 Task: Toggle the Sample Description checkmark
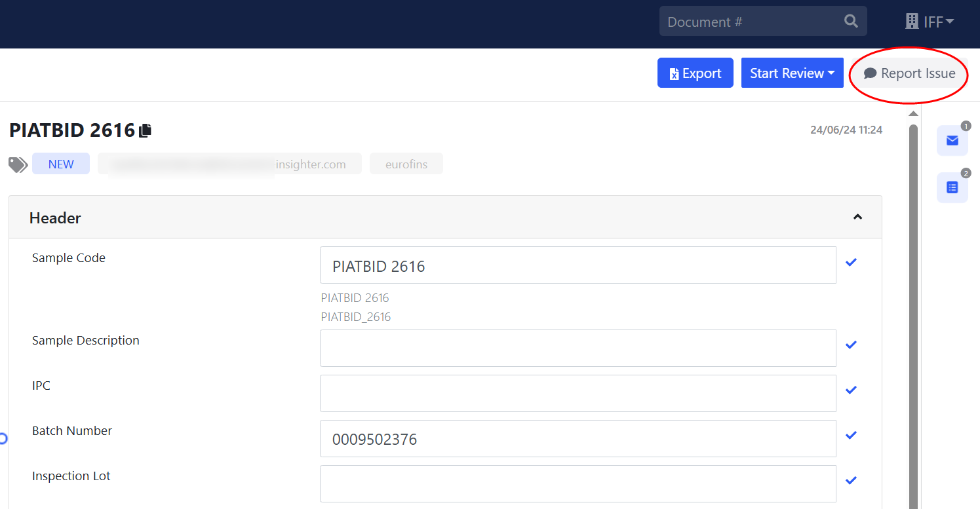tap(851, 345)
